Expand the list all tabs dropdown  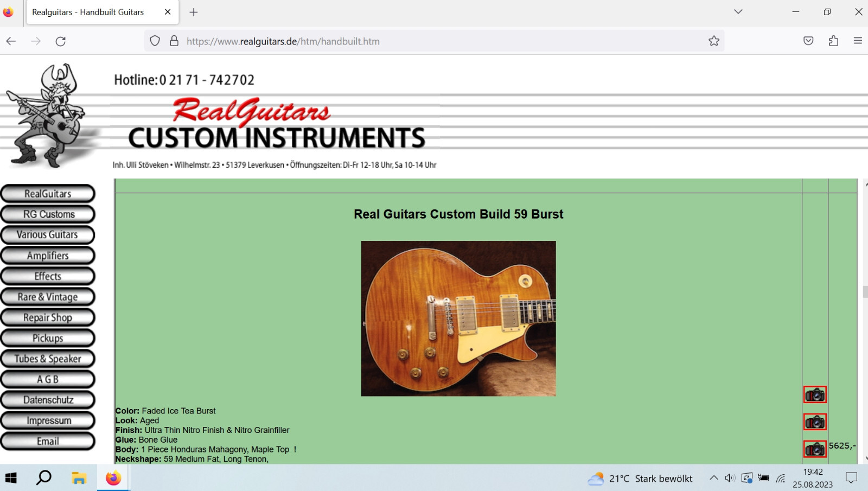coord(738,12)
